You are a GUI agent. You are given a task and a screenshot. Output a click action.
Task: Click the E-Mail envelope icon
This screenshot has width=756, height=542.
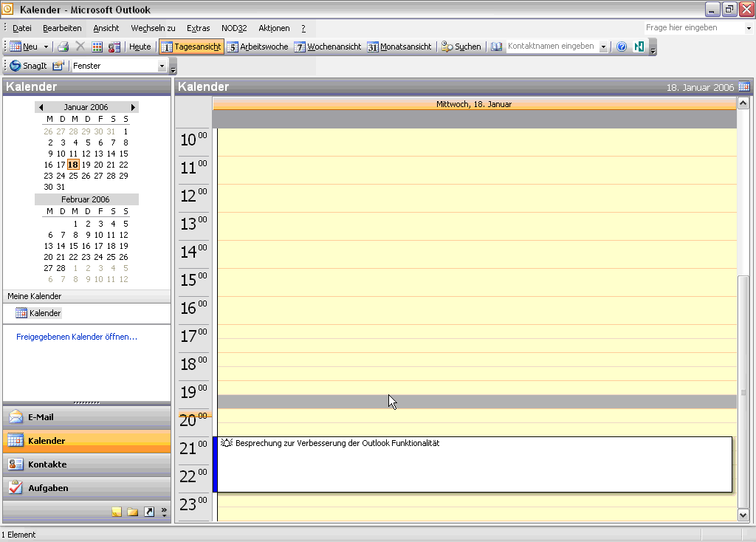[16, 416]
